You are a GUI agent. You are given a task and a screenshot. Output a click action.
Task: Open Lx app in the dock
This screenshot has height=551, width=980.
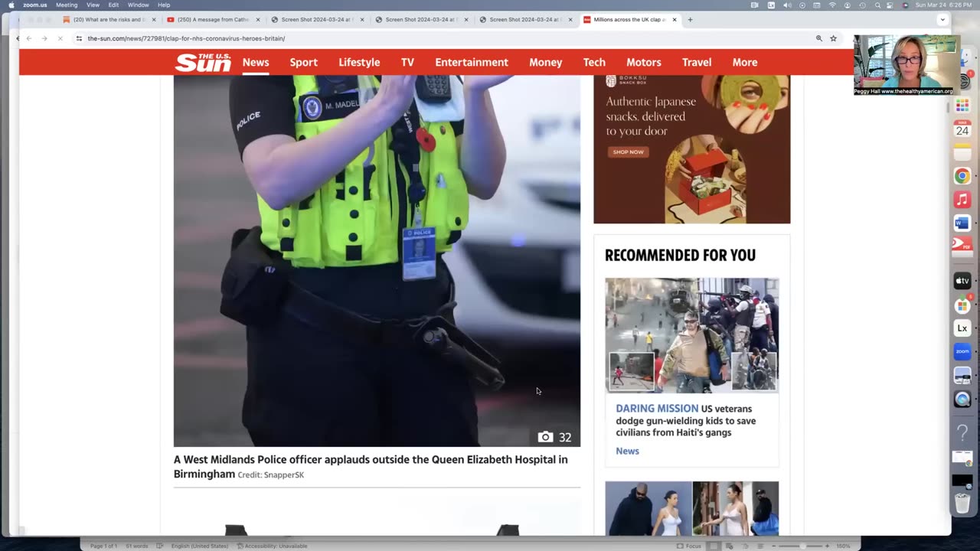point(962,328)
